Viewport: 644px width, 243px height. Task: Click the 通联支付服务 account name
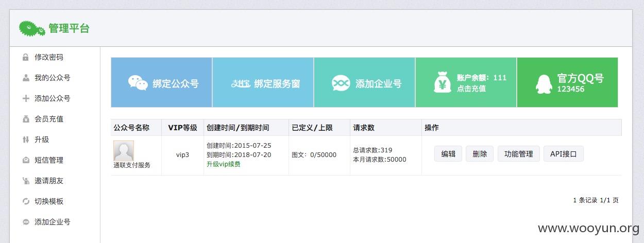[132, 165]
